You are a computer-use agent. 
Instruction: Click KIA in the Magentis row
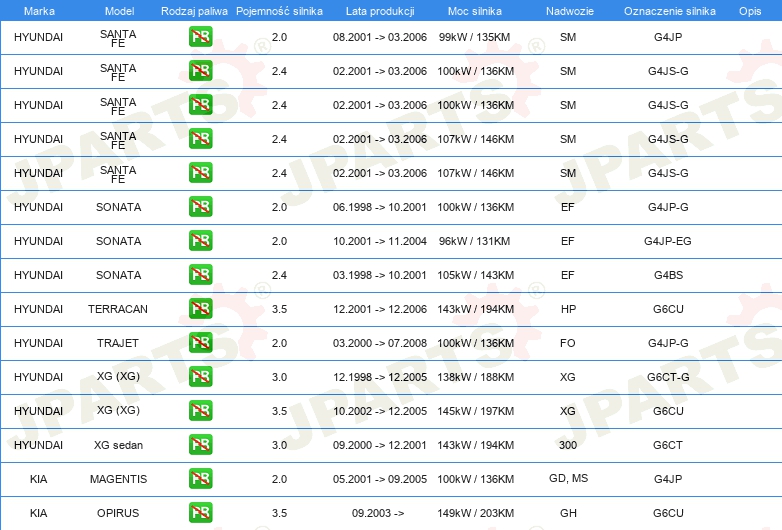pyautogui.click(x=38, y=479)
